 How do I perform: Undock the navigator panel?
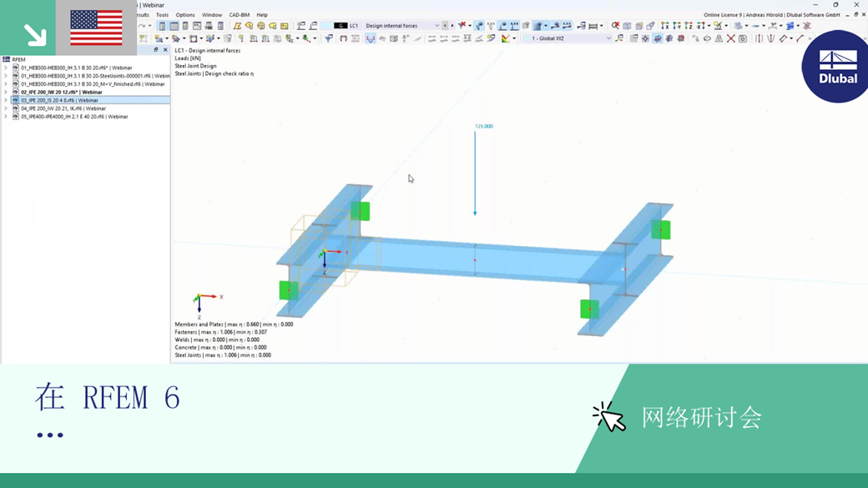point(155,50)
